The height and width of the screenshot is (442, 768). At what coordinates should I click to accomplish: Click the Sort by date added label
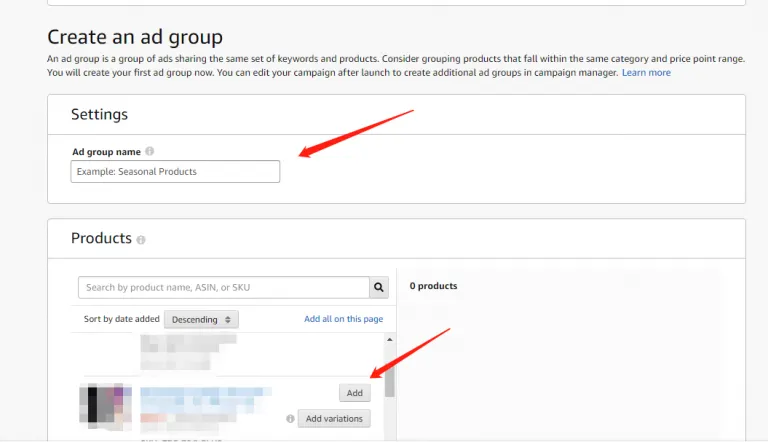121,319
